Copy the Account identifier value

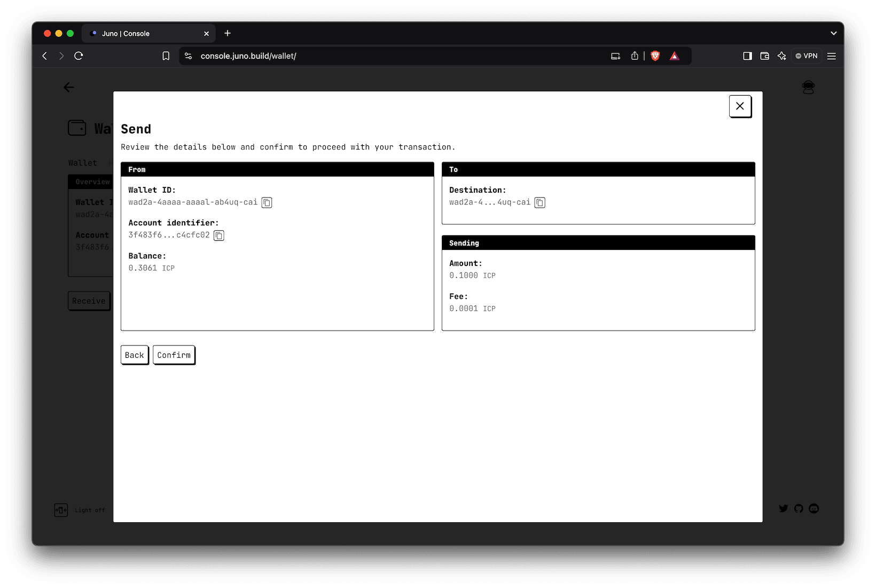(x=218, y=236)
